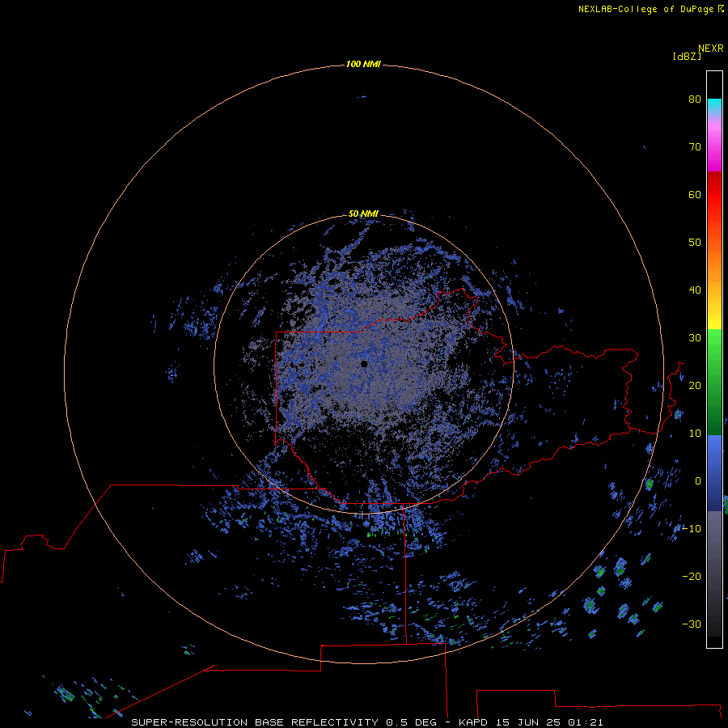Click the 60 dBZ scale value

pyautogui.click(x=695, y=194)
